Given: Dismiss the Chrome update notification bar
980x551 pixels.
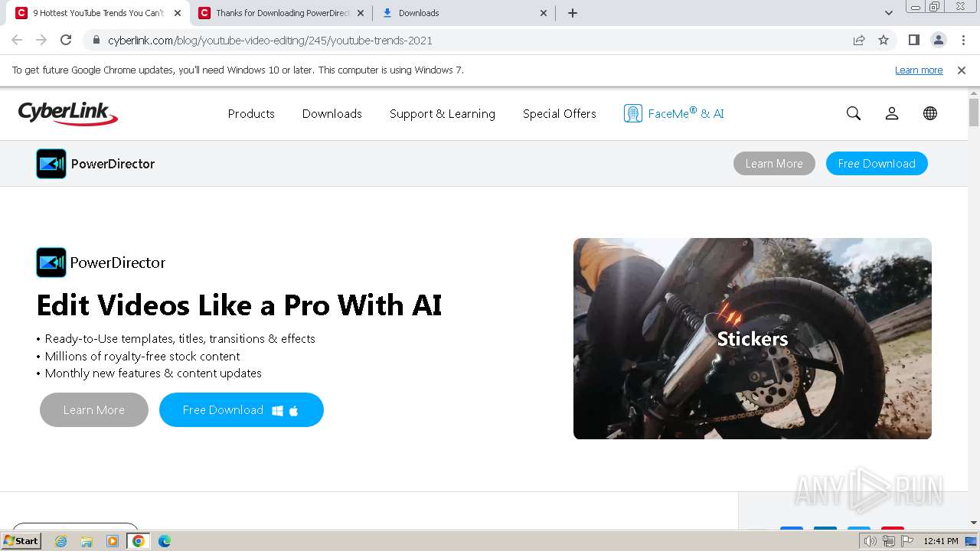Looking at the screenshot, I should click(x=962, y=70).
